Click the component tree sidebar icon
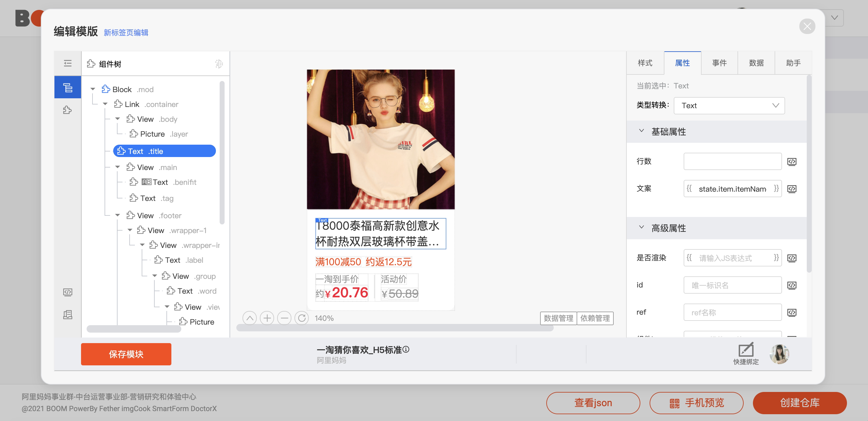The image size is (868, 421). click(67, 87)
